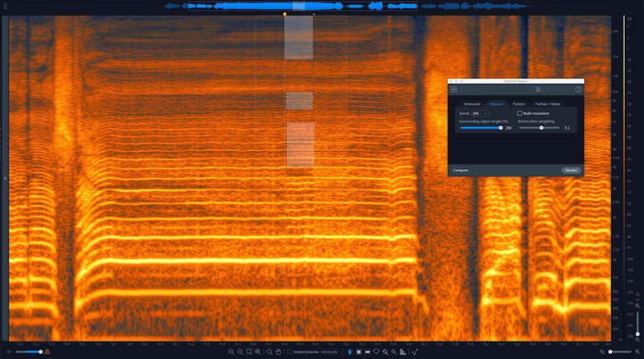Screen dimensions: 644x359
Task: Click the topmost selection box in spectrogram
Action: tap(299, 38)
